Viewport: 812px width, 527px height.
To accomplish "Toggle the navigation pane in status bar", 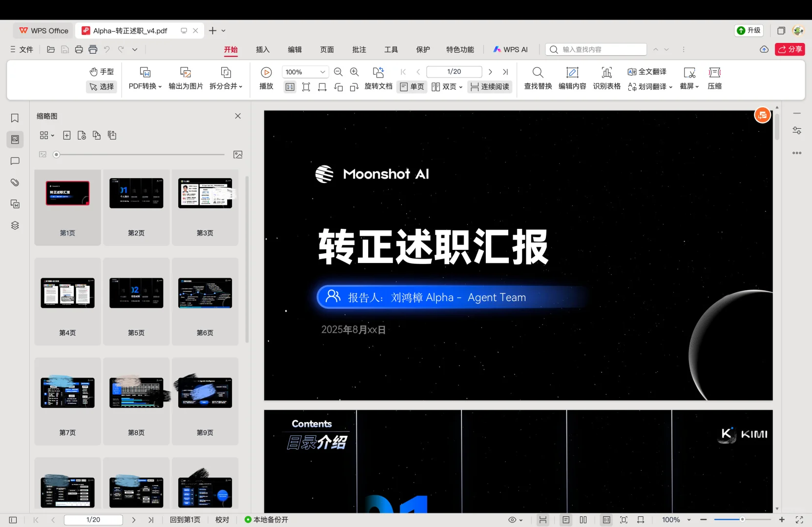I will pyautogui.click(x=13, y=520).
